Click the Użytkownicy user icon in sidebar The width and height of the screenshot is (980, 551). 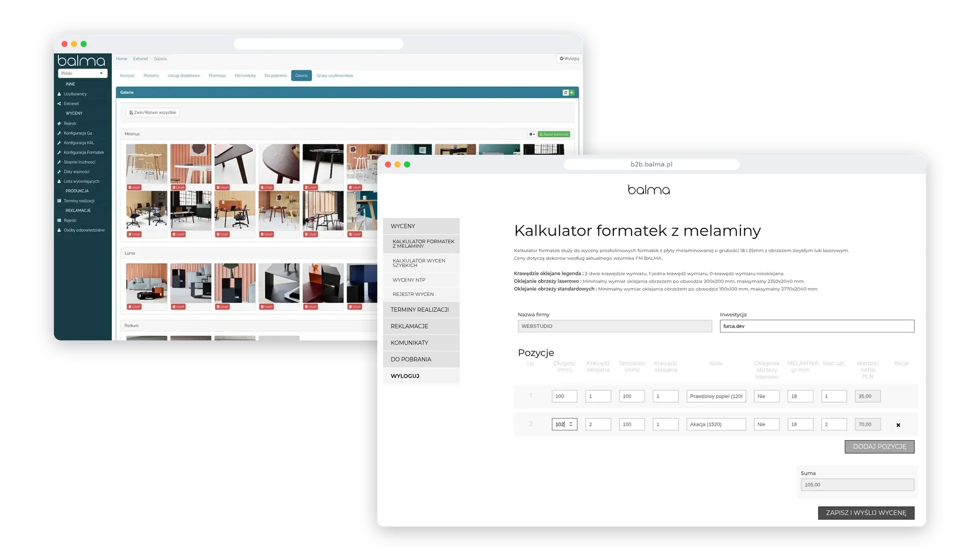59,94
